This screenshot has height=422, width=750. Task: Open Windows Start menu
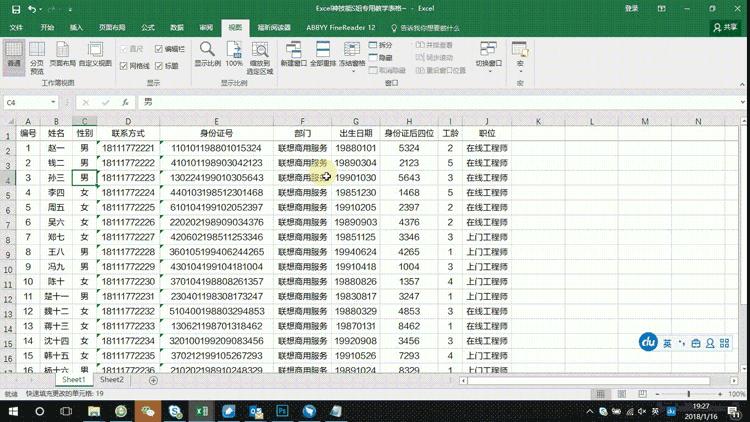pos(13,411)
